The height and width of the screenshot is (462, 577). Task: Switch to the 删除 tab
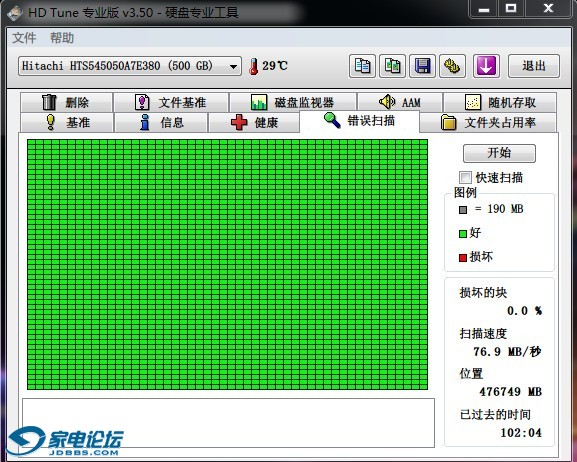tap(67, 102)
